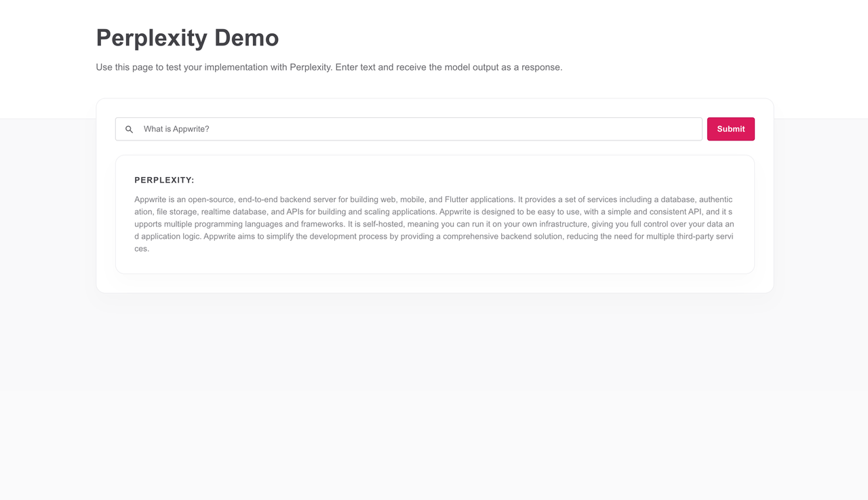Click the response line starting 'ation, file storage'
The image size is (868, 500).
pos(433,212)
